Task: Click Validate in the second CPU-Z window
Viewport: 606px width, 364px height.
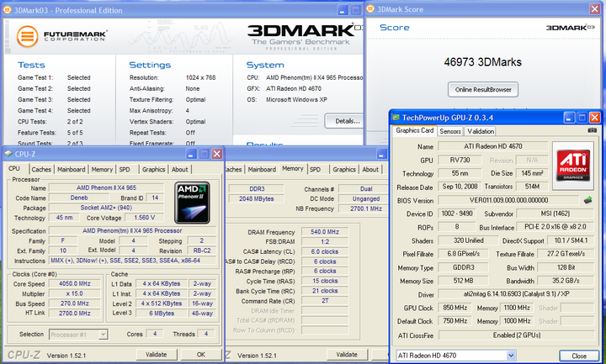Action: (347, 355)
